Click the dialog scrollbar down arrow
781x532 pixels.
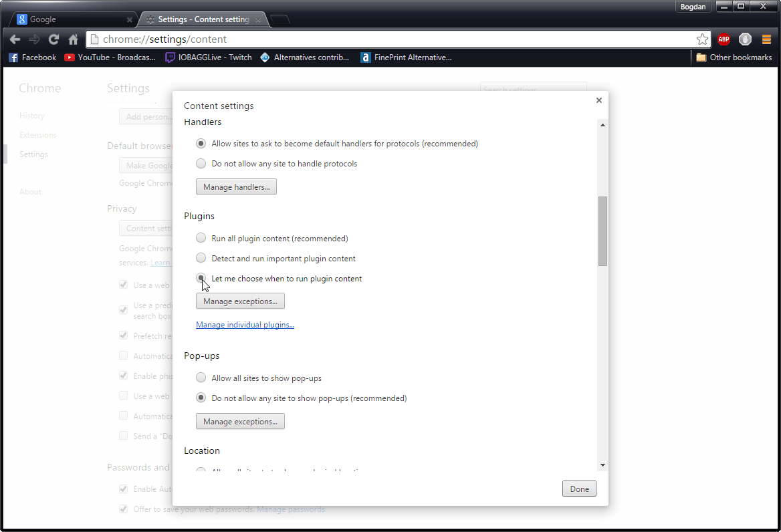tap(602, 465)
